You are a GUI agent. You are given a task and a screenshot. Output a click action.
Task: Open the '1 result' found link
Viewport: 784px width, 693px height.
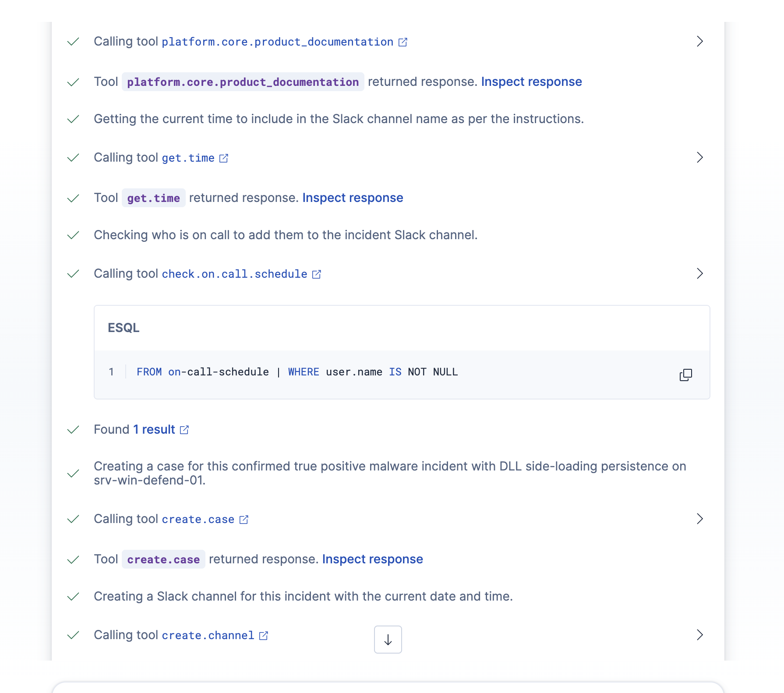coord(154,430)
